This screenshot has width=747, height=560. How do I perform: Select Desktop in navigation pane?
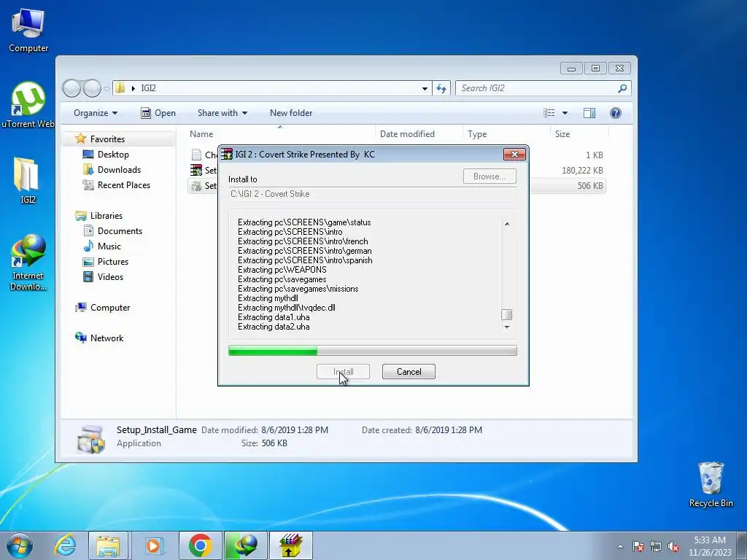113,155
